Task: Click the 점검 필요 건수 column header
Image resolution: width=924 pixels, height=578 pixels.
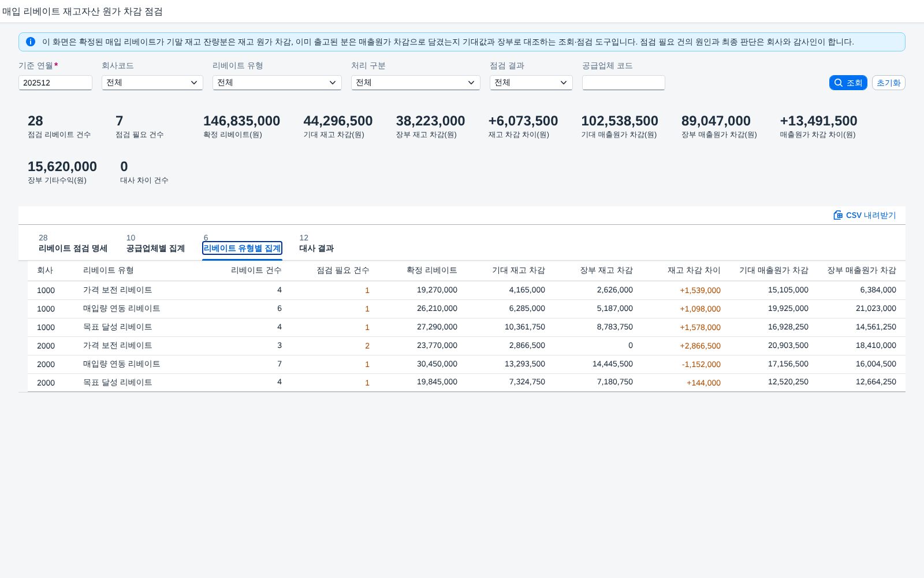Action: point(343,270)
